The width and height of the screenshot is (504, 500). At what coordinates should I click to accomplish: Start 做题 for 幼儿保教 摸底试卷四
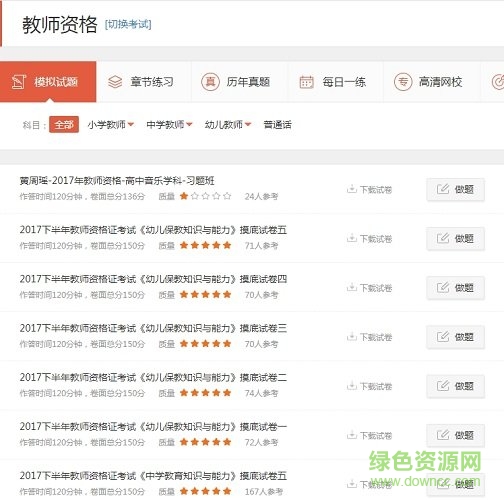[x=455, y=288]
